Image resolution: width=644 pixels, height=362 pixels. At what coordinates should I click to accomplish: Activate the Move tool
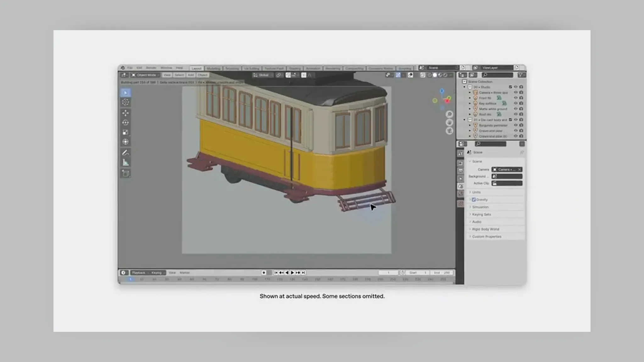125,113
